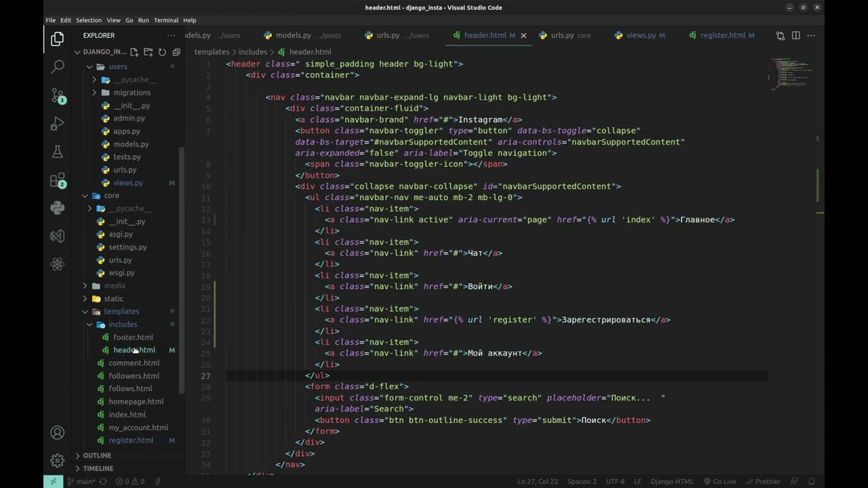Open the Python activity bar icon

tap(58, 208)
